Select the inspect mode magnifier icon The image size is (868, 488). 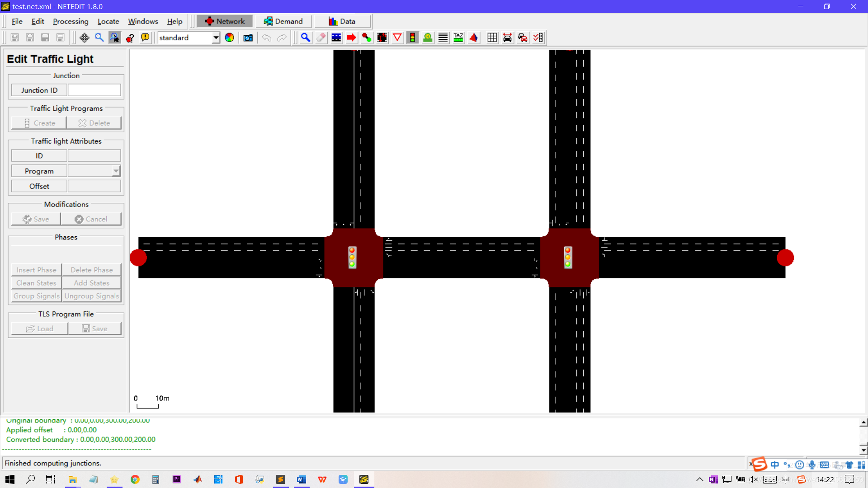point(306,38)
